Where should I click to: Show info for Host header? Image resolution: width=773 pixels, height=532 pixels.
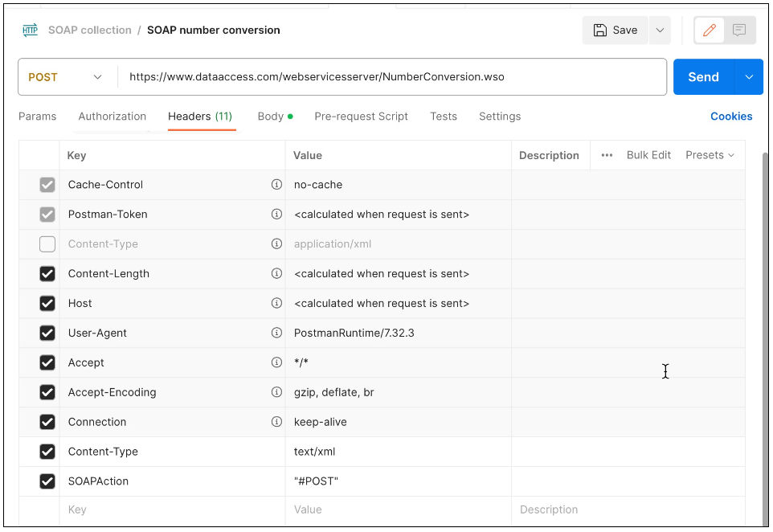[276, 303]
